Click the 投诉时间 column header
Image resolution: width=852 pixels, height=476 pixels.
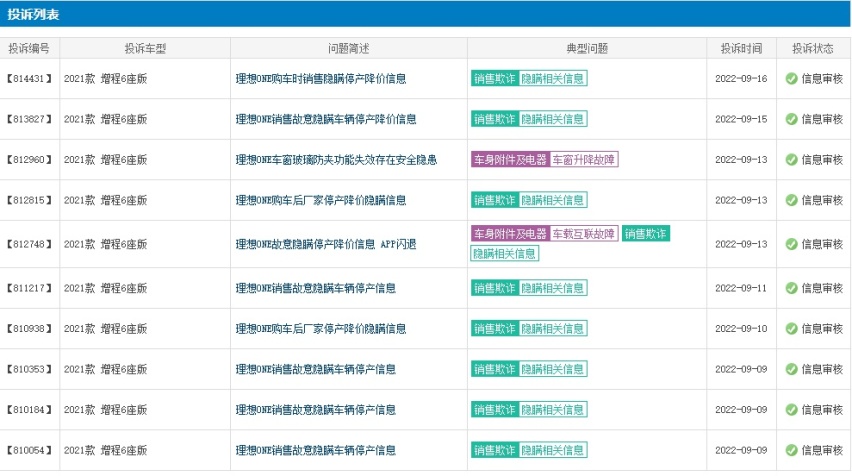741,49
